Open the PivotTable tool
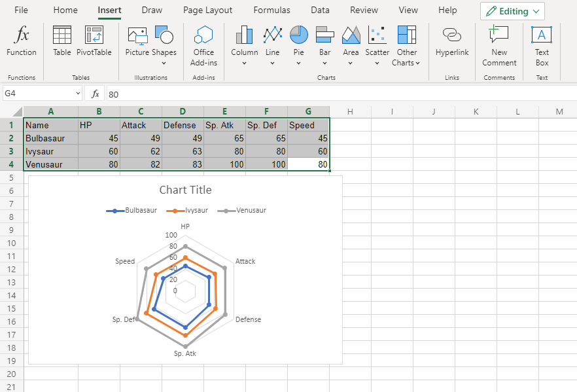The image size is (577, 392). click(94, 42)
